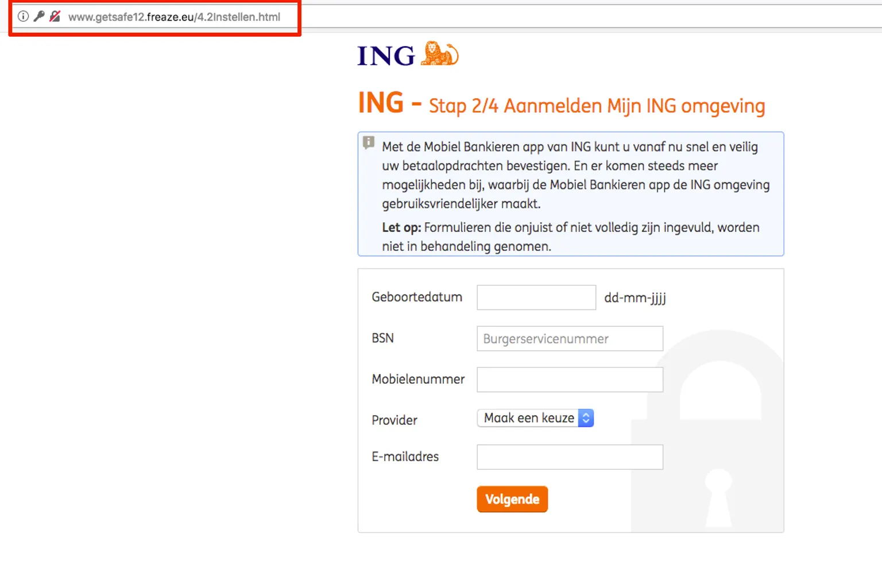
Task: Click the E-mailadres input box
Action: click(570, 457)
